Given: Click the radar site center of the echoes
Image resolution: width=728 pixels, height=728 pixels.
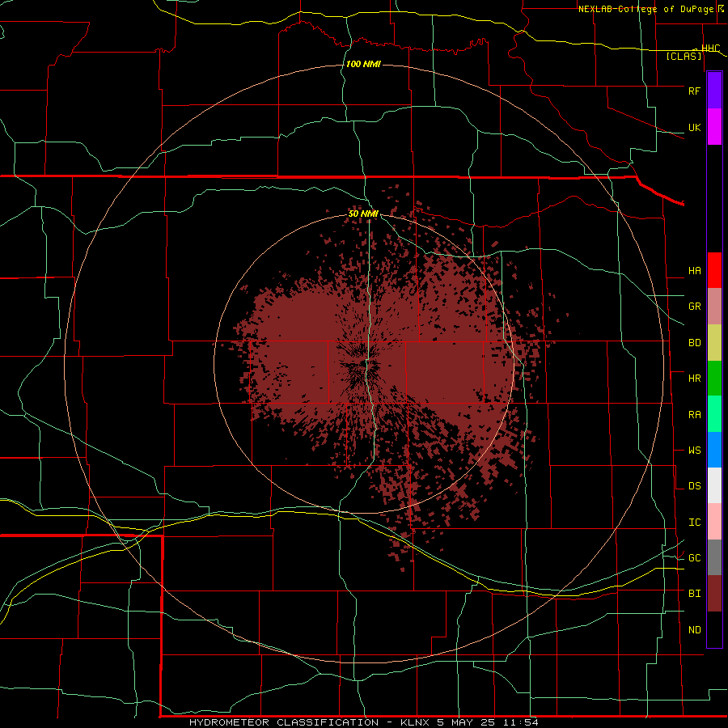Looking at the screenshot, I should [364, 365].
